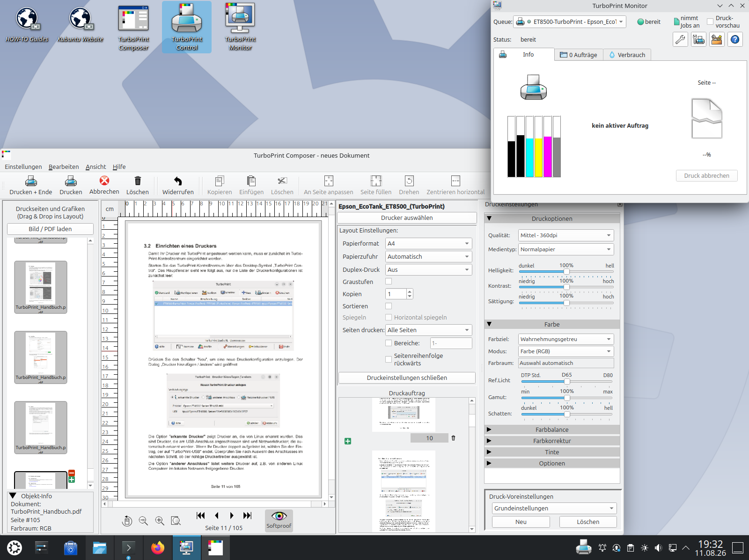The image size is (749, 560).
Task: Launch Firefox from the taskbar
Action: click(158, 547)
